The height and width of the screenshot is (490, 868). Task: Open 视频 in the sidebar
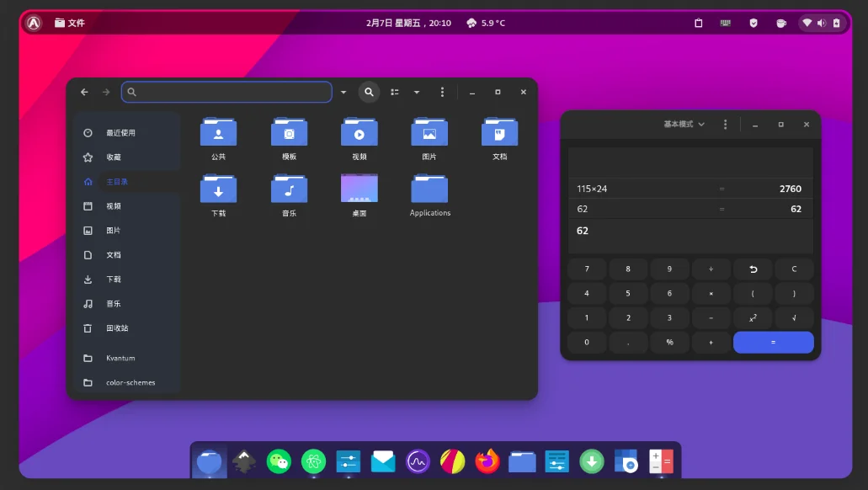(127, 206)
